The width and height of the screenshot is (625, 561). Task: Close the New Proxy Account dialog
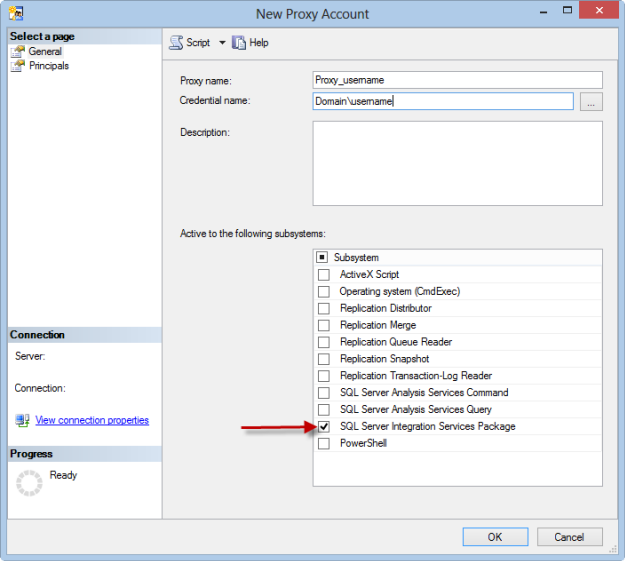click(599, 10)
